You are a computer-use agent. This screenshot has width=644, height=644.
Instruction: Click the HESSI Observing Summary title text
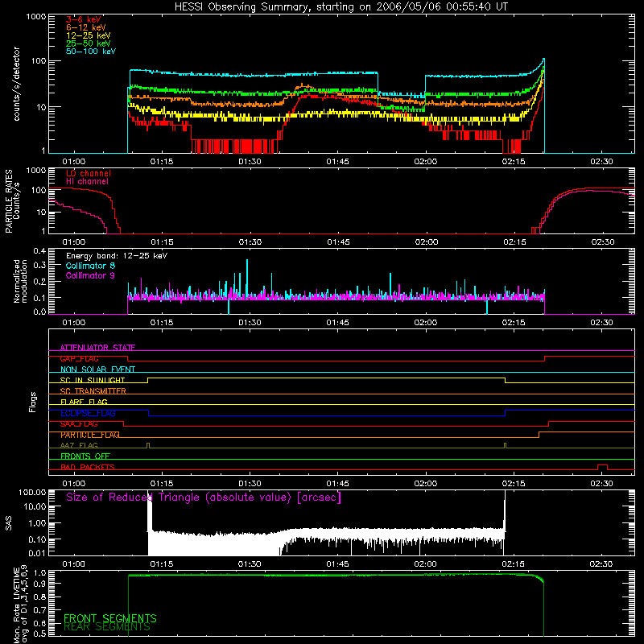[x=341, y=7]
